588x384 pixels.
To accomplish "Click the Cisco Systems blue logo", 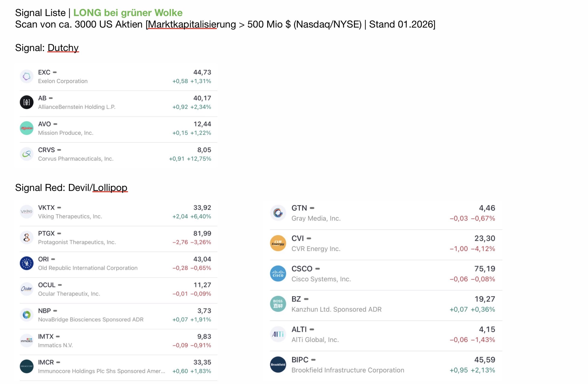I will (x=278, y=274).
